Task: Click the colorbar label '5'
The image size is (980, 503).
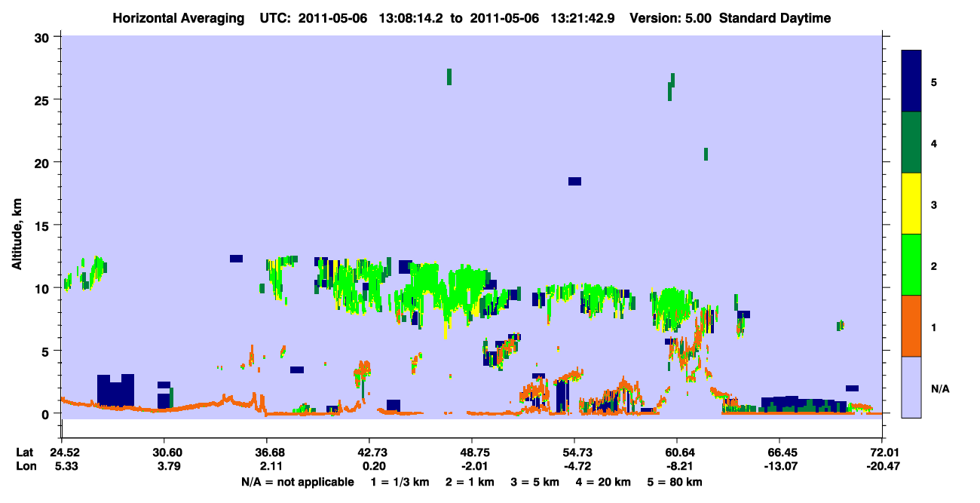Action: pos(933,81)
